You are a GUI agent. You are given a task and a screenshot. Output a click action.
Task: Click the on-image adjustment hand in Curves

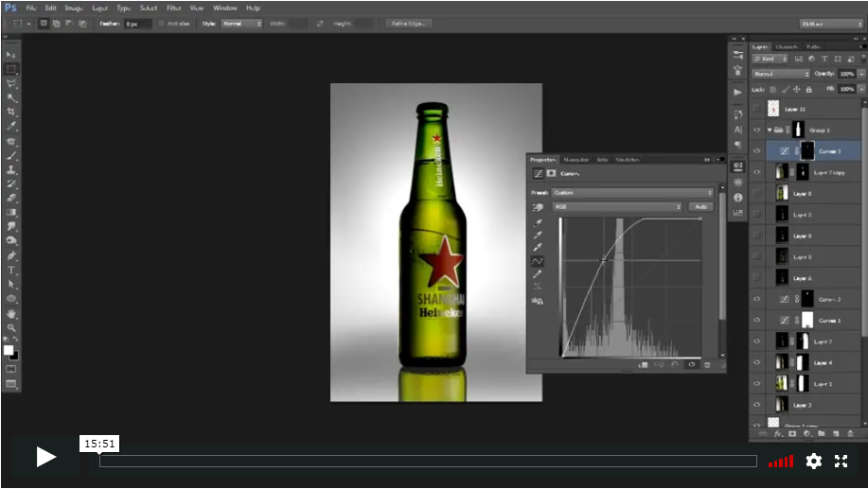538,207
